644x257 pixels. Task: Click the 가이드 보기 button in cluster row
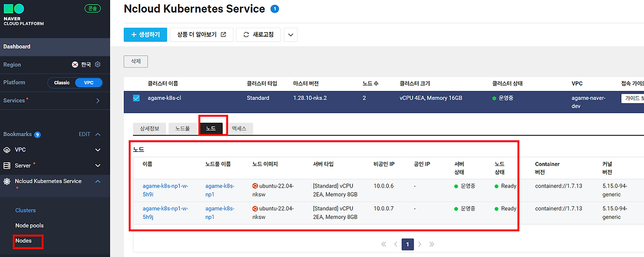[632, 99]
